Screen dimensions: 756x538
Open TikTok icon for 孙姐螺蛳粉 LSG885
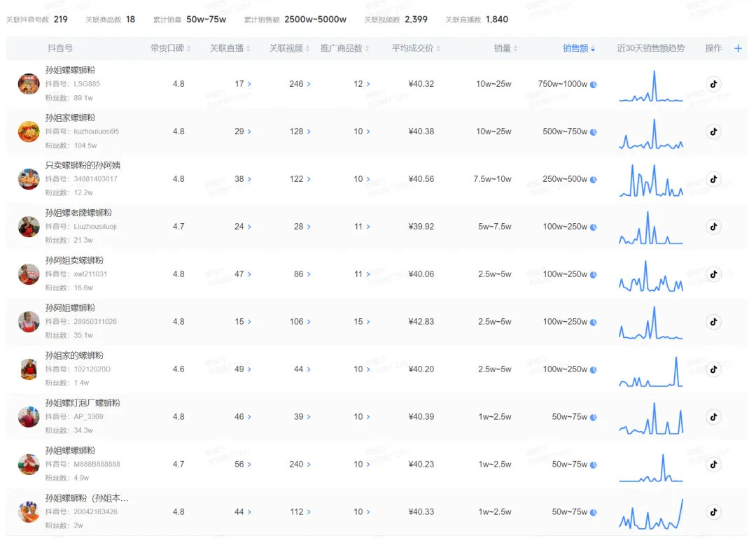(713, 84)
